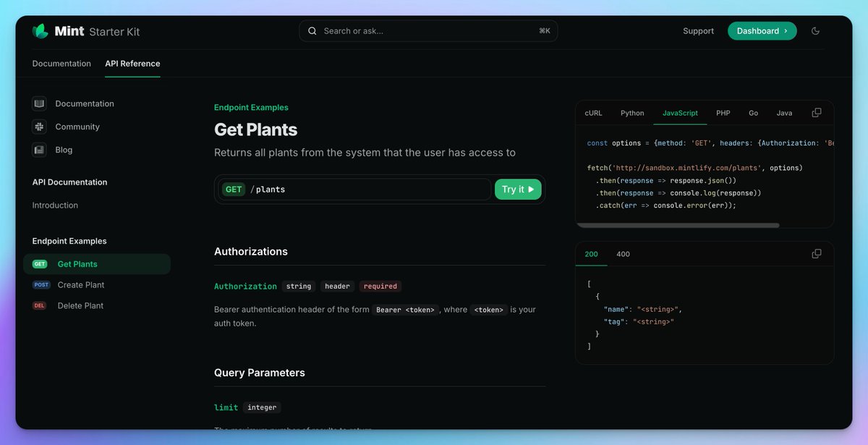Switch to the cURL code tab
Image resolution: width=868 pixels, height=445 pixels.
click(593, 113)
